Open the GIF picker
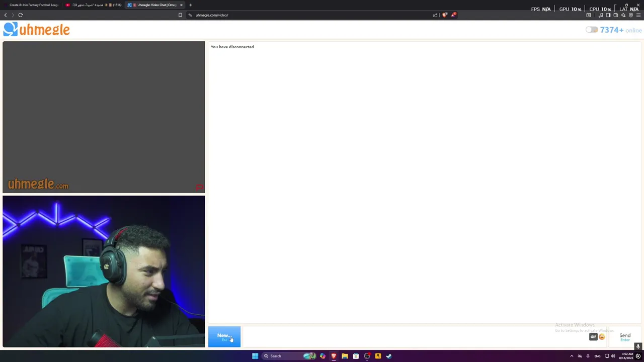The image size is (644, 362). [x=593, y=337]
